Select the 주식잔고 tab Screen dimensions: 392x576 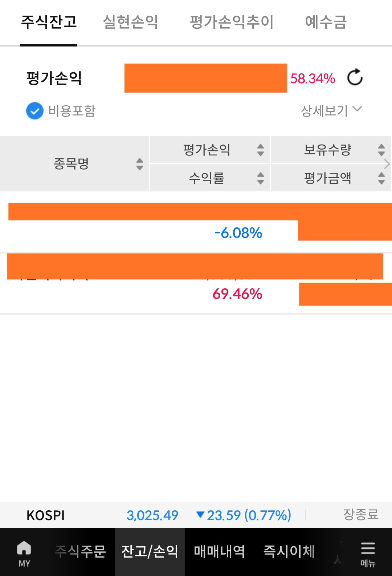point(49,22)
